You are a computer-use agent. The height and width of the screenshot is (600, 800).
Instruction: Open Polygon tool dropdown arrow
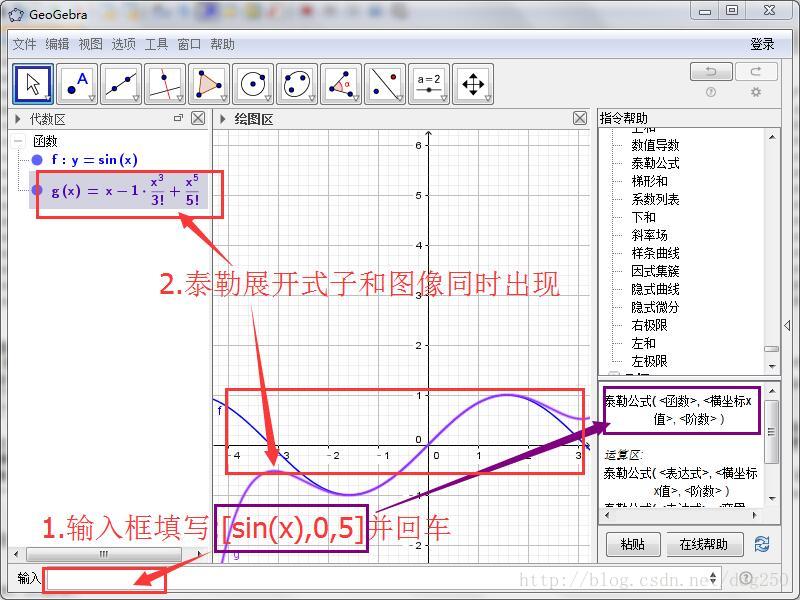click(x=223, y=98)
